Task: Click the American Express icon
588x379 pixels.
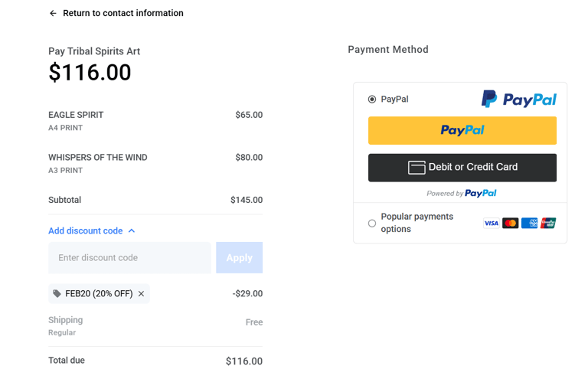Action: (529, 223)
